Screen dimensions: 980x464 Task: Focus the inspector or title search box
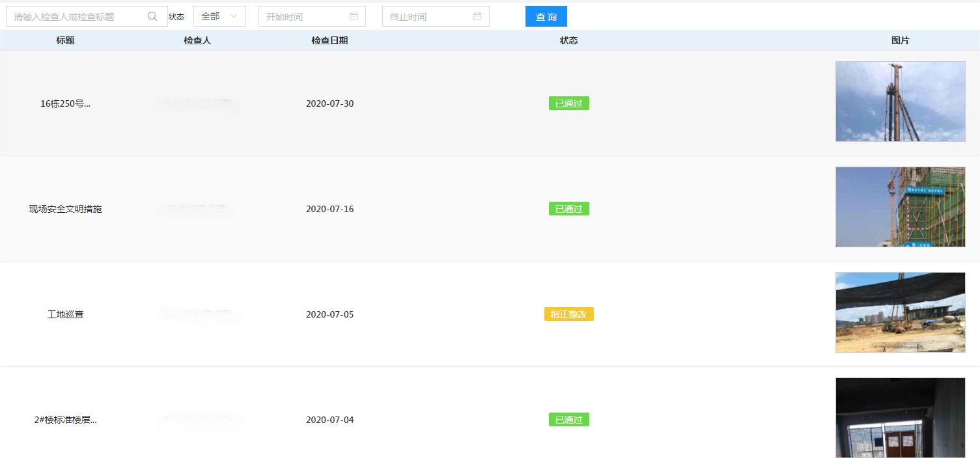tap(78, 17)
